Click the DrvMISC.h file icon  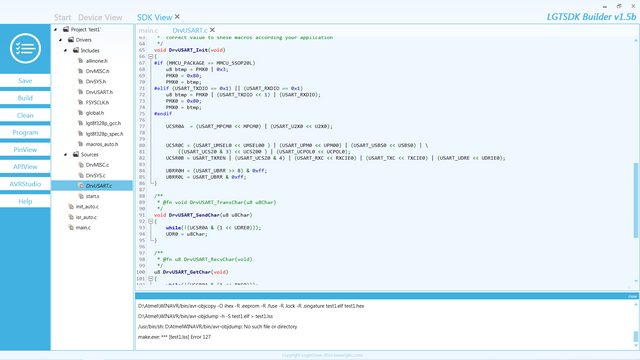[80, 71]
